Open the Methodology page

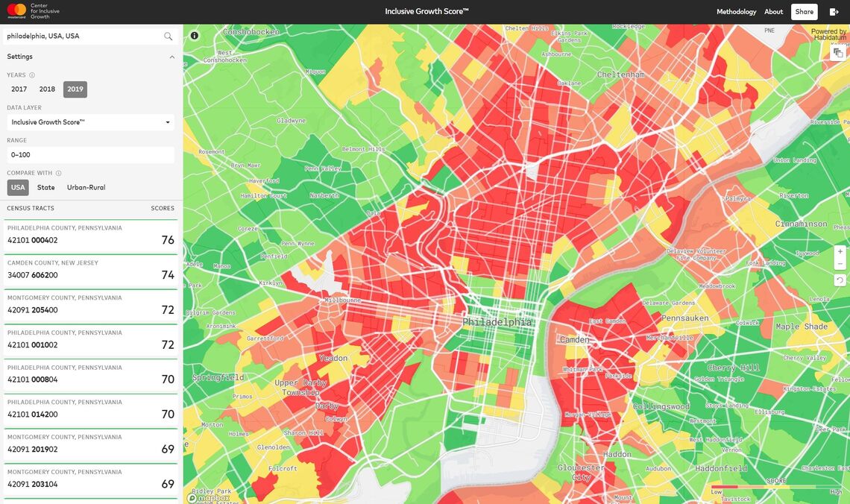pyautogui.click(x=736, y=12)
